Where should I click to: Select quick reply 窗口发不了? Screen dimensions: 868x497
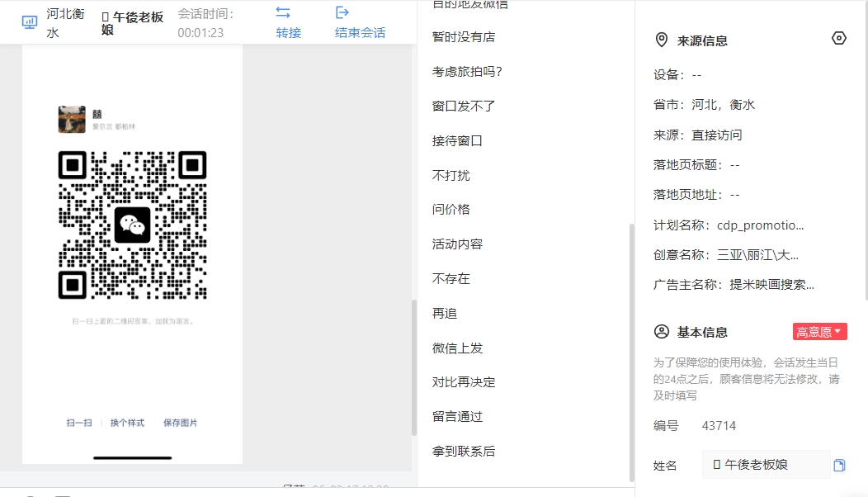(x=464, y=106)
